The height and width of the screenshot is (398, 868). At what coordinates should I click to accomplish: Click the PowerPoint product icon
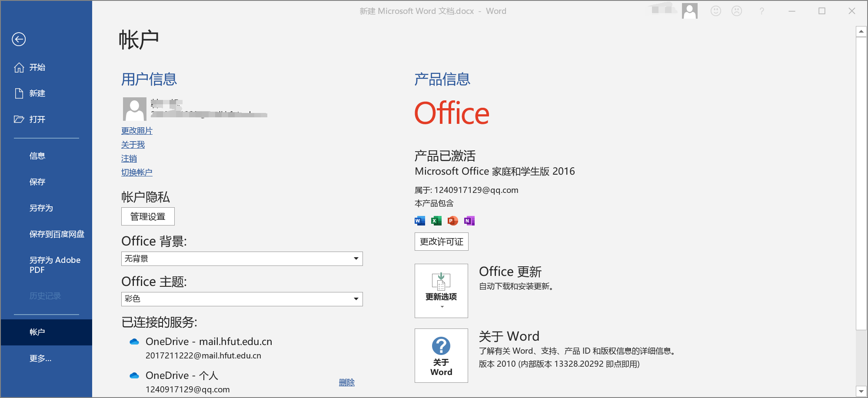[453, 221]
